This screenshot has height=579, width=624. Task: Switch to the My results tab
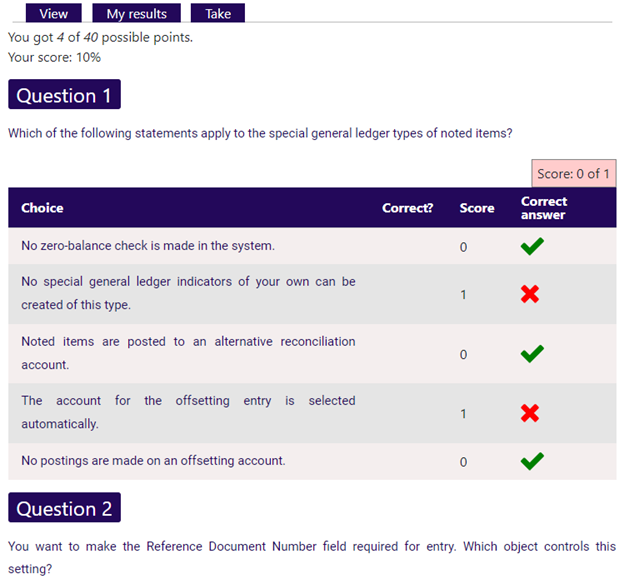(x=136, y=13)
